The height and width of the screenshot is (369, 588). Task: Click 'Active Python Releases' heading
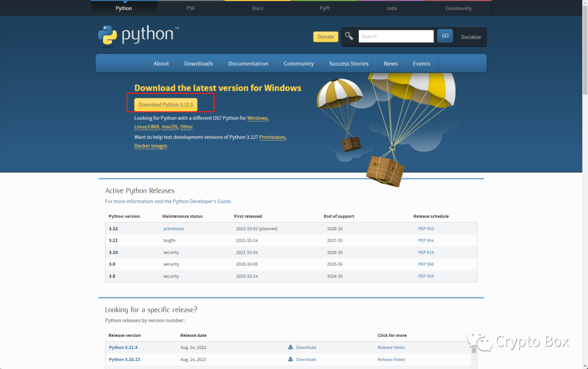(139, 190)
